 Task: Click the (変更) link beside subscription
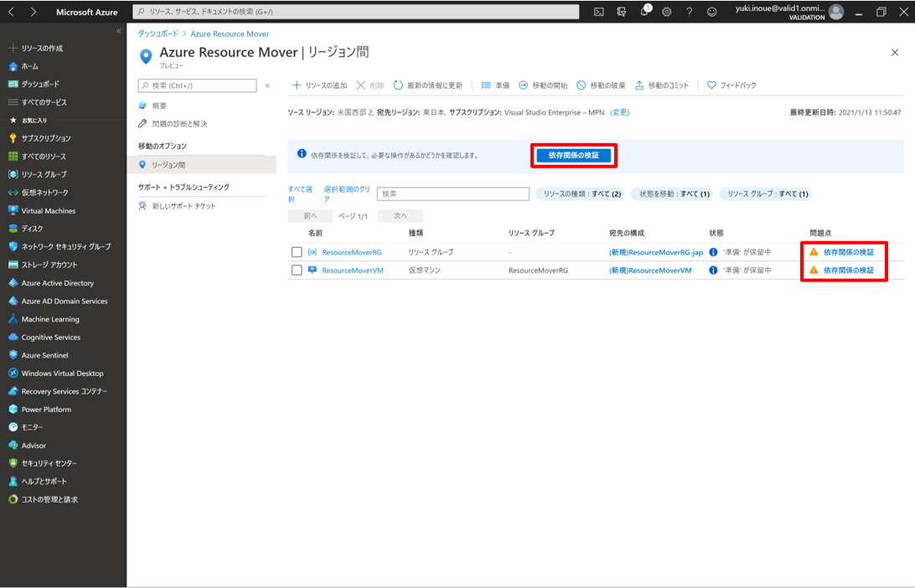coord(620,112)
